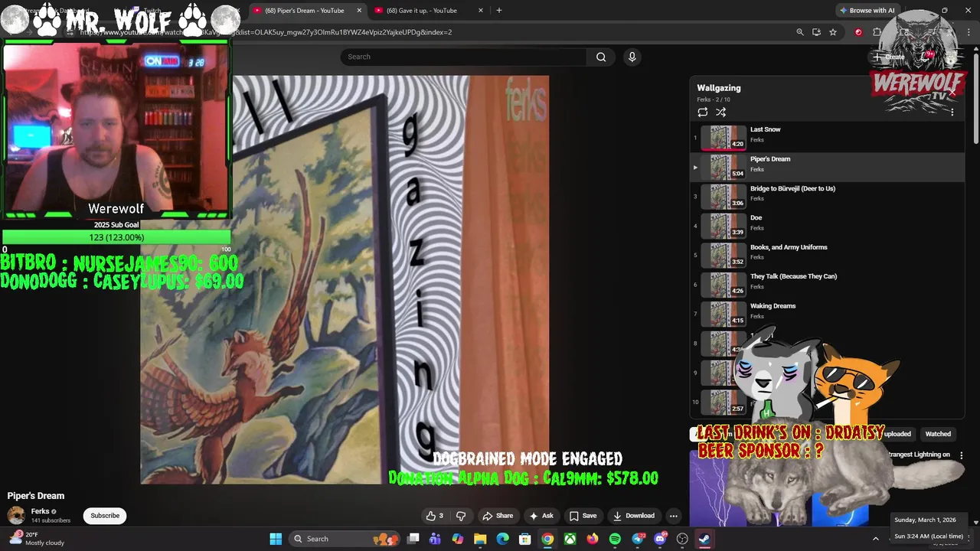Image resolution: width=980 pixels, height=551 pixels.
Task: Play They Talk (Because They Can)
Action: [x=827, y=285]
